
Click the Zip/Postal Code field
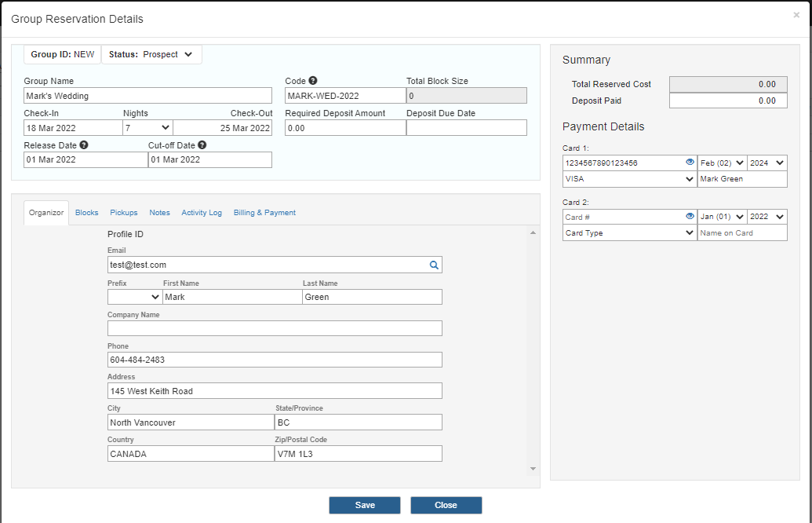[359, 454]
